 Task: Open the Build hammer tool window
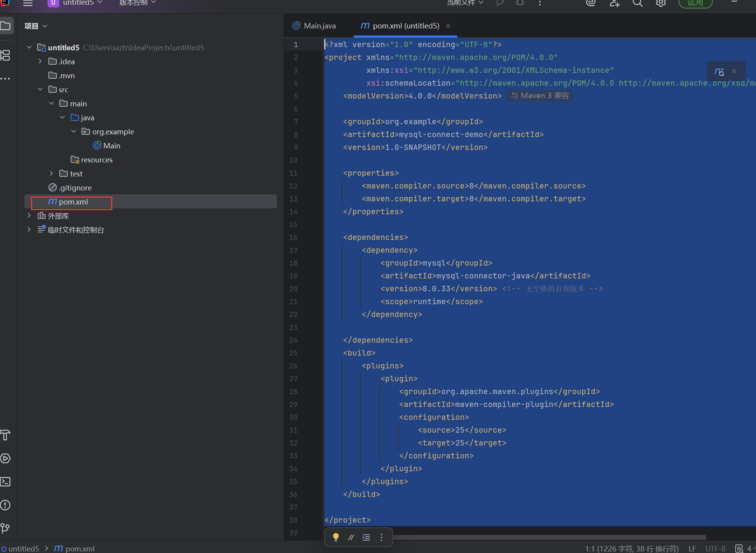click(x=5, y=435)
